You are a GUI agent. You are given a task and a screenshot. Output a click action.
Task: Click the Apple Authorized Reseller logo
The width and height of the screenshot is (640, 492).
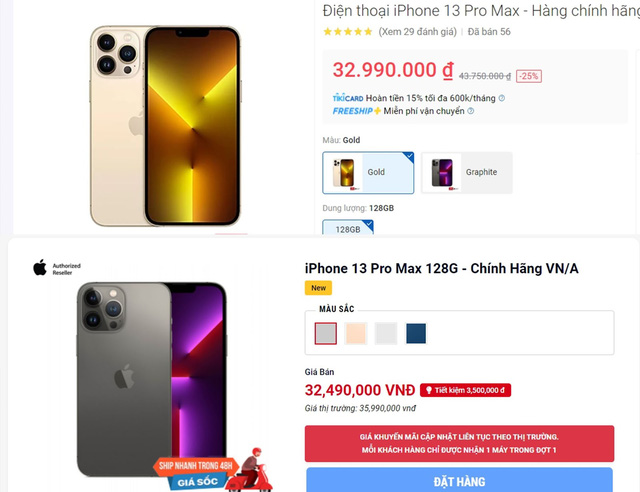pyautogui.click(x=57, y=268)
